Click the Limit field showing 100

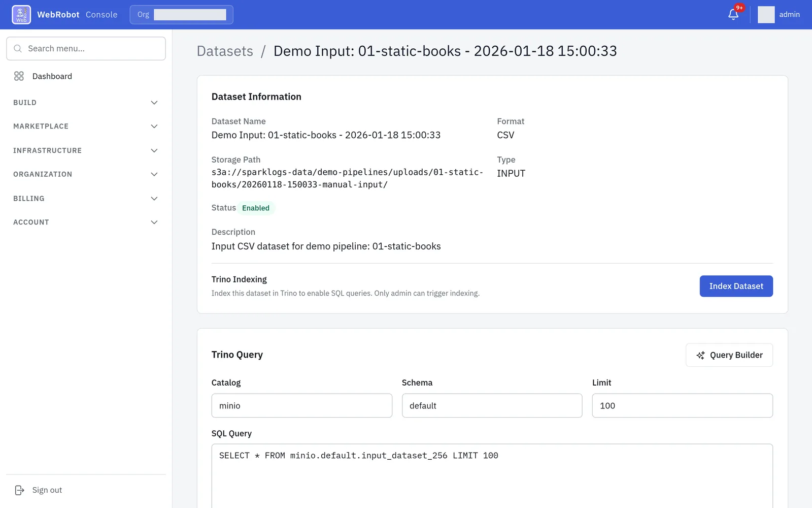point(683,406)
